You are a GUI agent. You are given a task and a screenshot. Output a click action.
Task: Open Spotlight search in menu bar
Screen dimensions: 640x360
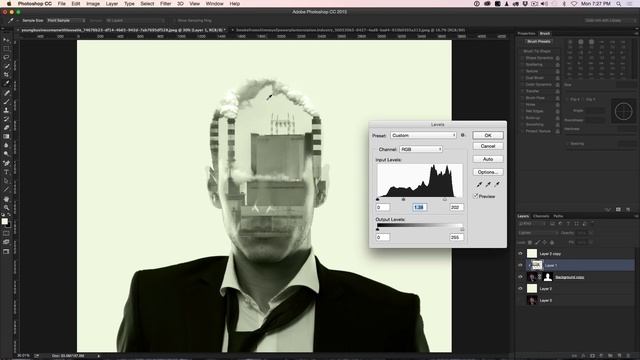[x=619, y=4]
